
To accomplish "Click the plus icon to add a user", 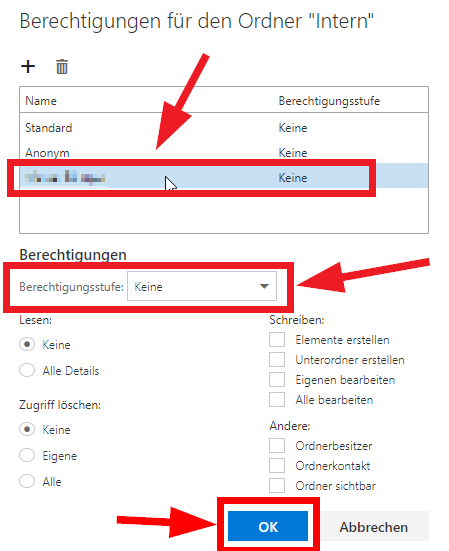I will coord(28,66).
